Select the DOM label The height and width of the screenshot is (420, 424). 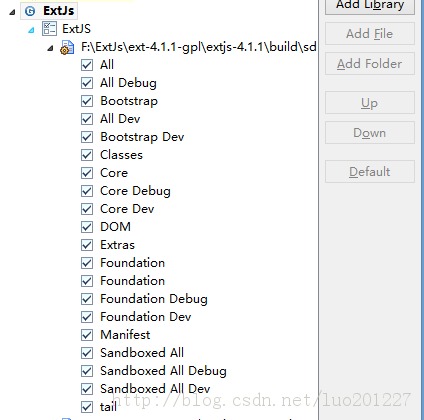[x=116, y=227]
